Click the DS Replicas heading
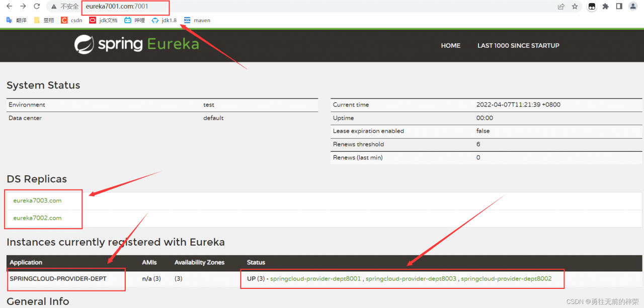 (x=37, y=179)
